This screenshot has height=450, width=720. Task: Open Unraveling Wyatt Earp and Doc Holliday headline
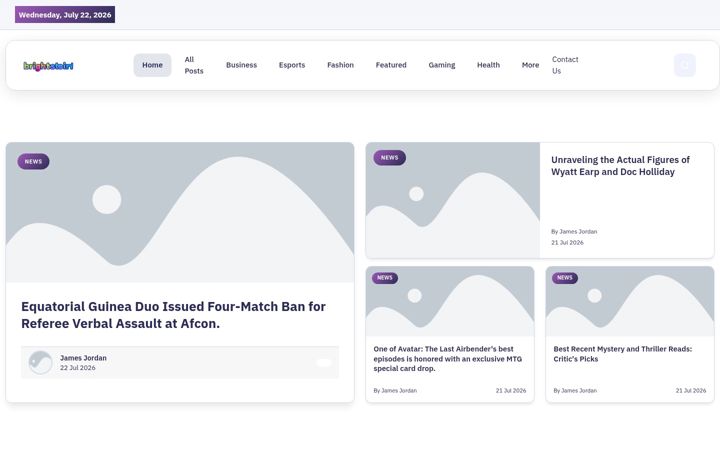pyautogui.click(x=620, y=166)
